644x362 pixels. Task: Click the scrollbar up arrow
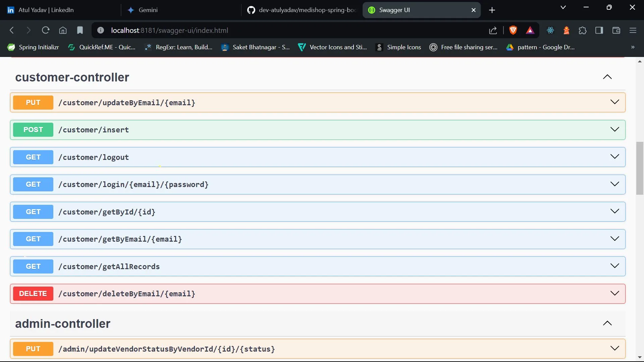[640, 61]
